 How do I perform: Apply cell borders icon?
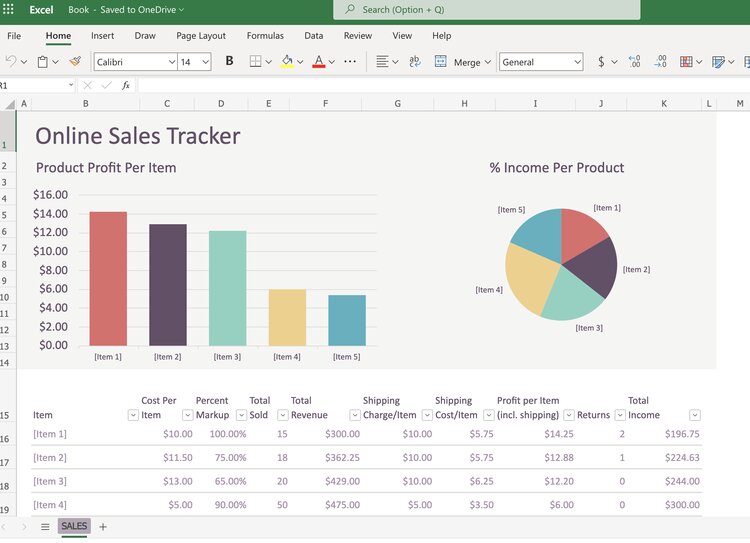coord(255,61)
